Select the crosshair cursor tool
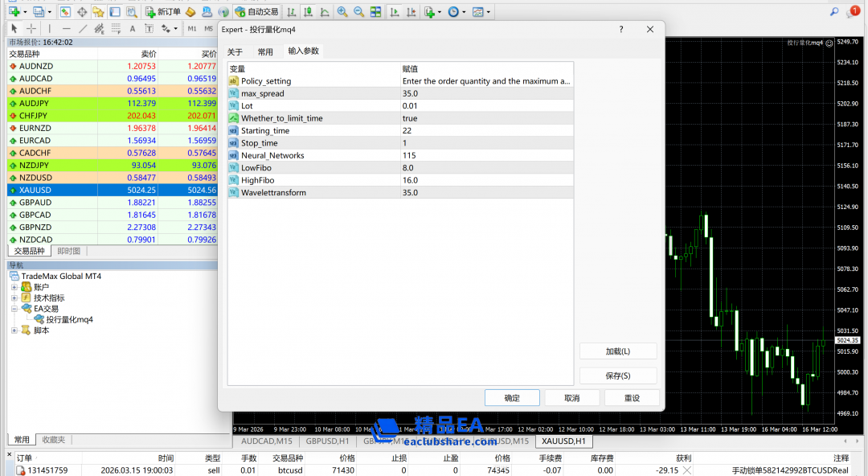Screen dimensions: 868x476 [x=31, y=29]
